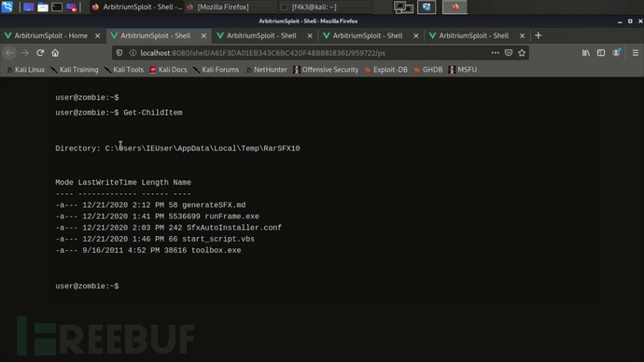Go back one page
The width and height of the screenshot is (644, 362).
9,53
